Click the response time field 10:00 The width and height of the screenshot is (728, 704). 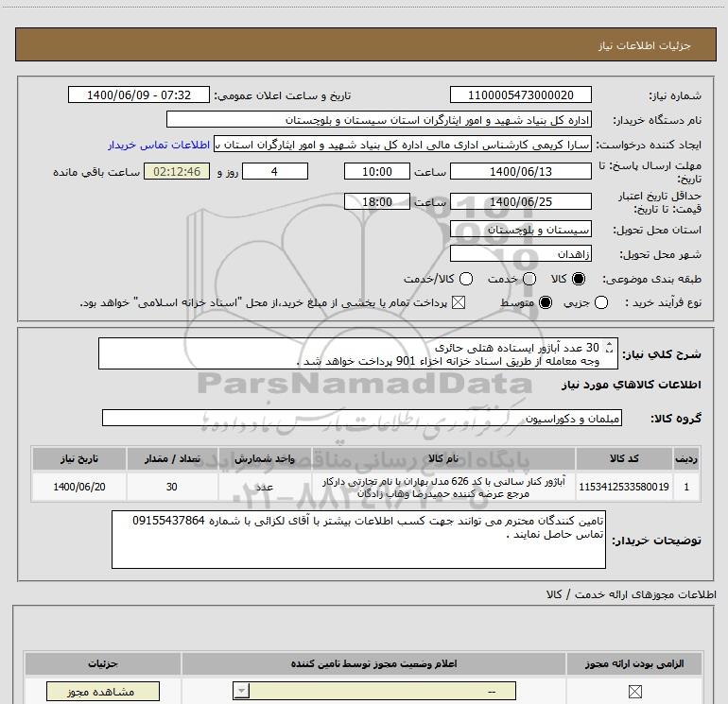click(377, 171)
